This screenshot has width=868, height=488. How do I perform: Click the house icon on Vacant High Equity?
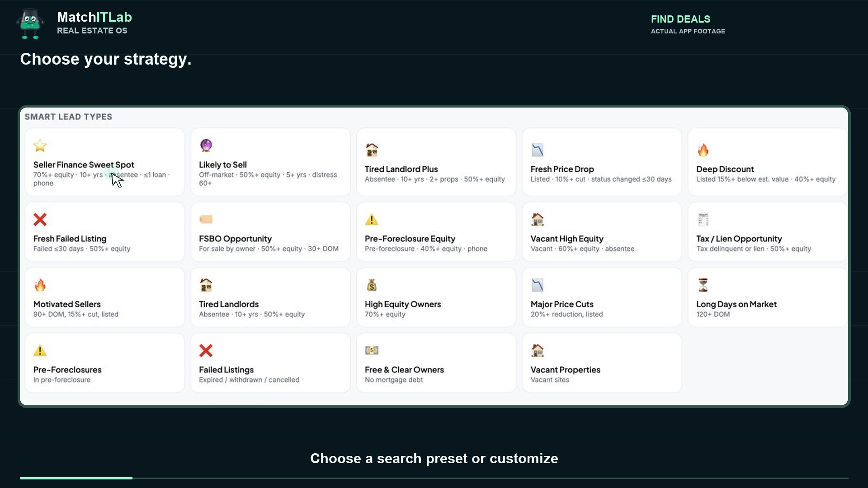538,220
